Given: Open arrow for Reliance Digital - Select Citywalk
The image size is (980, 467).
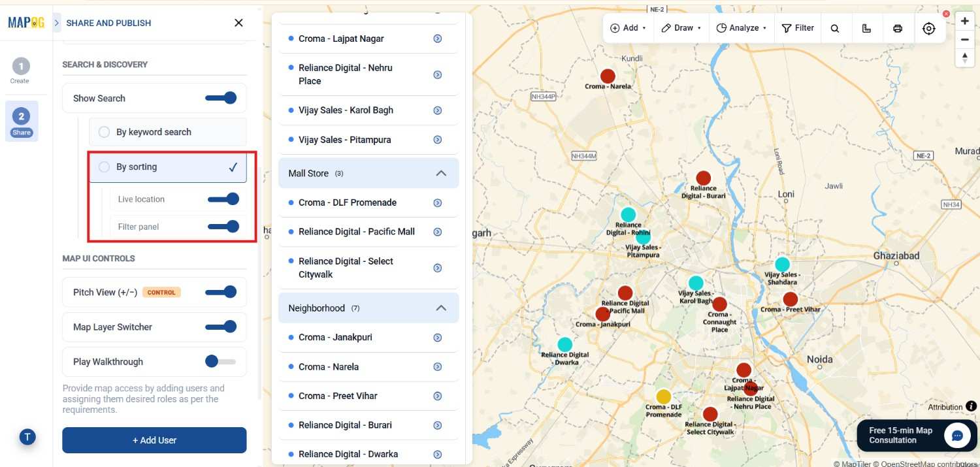Looking at the screenshot, I should point(438,268).
